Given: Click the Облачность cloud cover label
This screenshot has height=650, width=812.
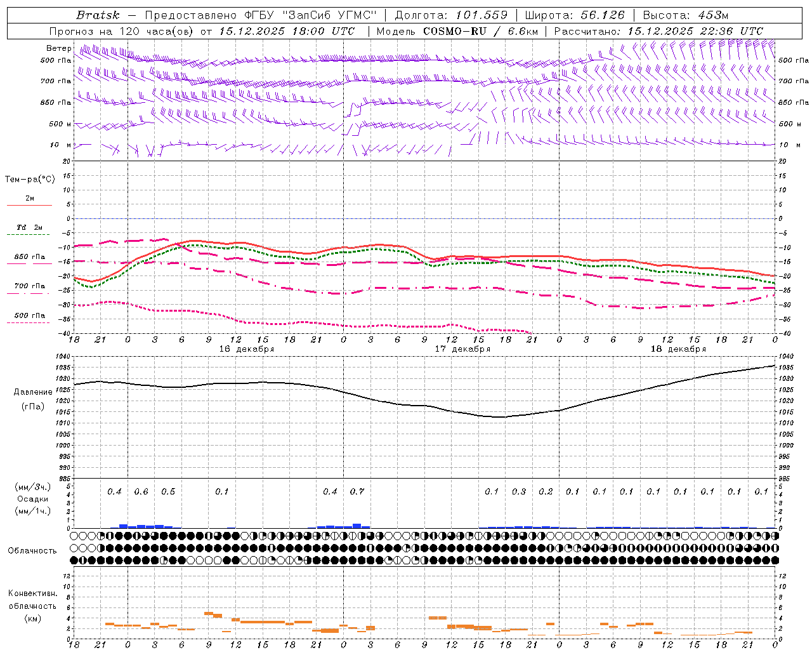Looking at the screenshot, I should coord(32,551).
